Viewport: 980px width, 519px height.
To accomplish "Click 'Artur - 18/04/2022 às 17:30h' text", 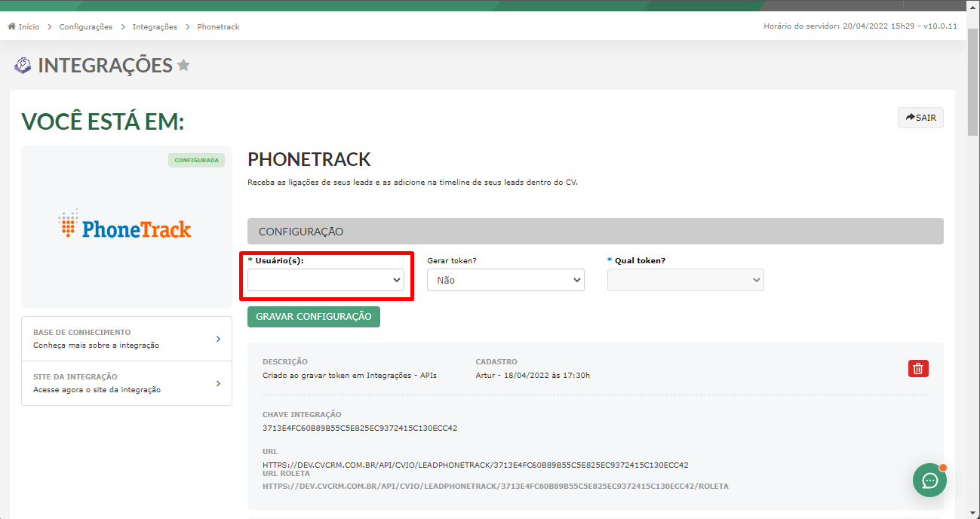I will pos(533,375).
